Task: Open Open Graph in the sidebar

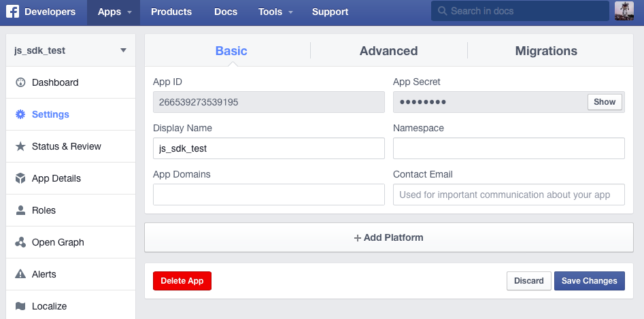Action: pos(71,242)
